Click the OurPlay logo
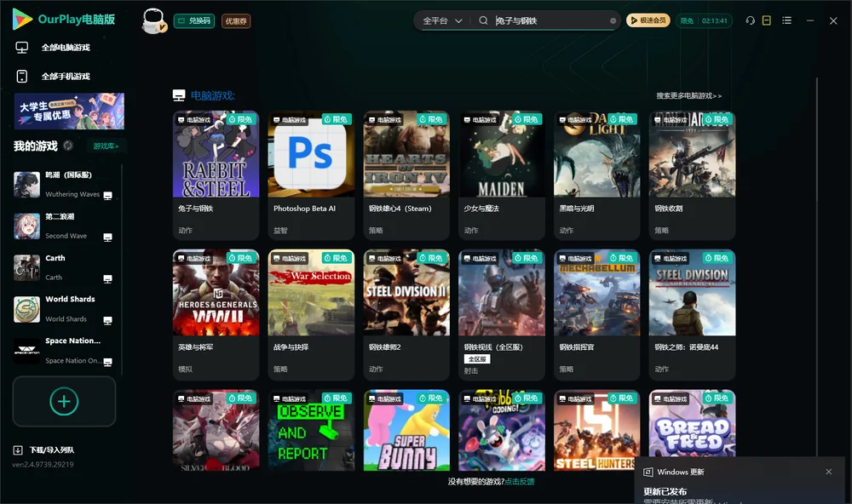The height and width of the screenshot is (504, 852). (64, 20)
